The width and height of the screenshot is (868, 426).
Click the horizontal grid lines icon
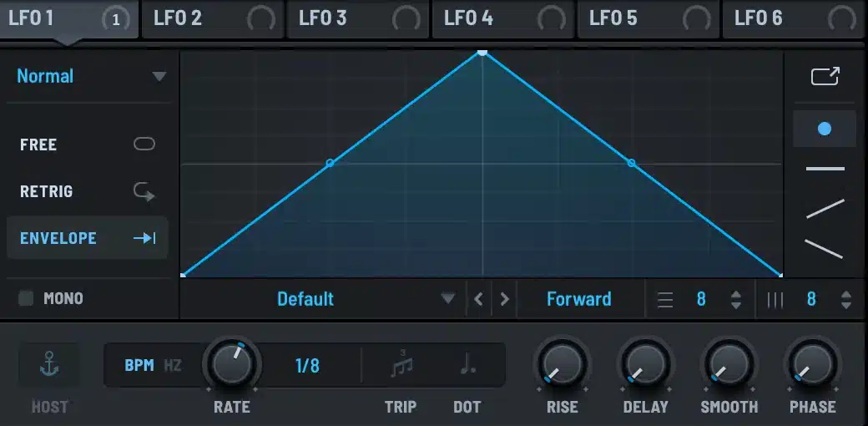(665, 299)
